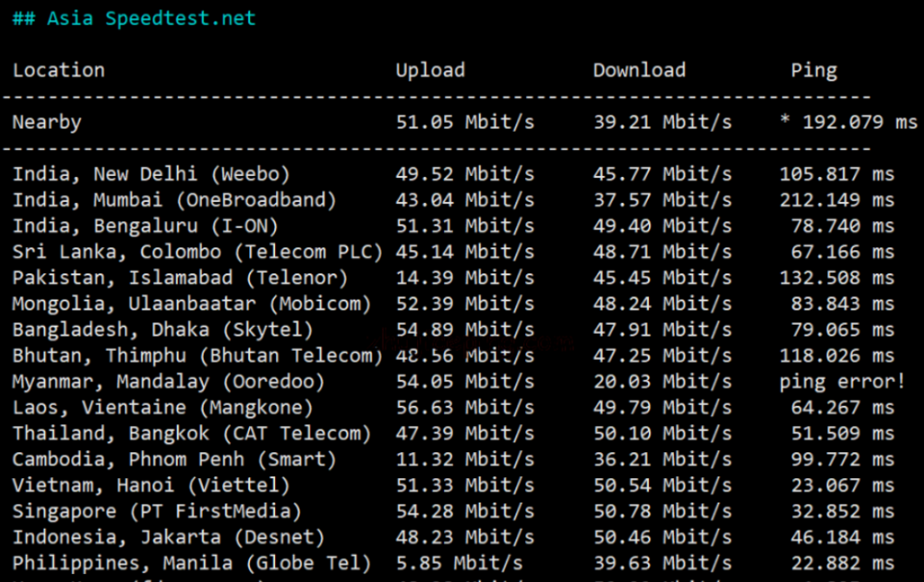Click the 11.32 Mbit/s upload value
Screen dimensions: 924x582
click(x=465, y=460)
